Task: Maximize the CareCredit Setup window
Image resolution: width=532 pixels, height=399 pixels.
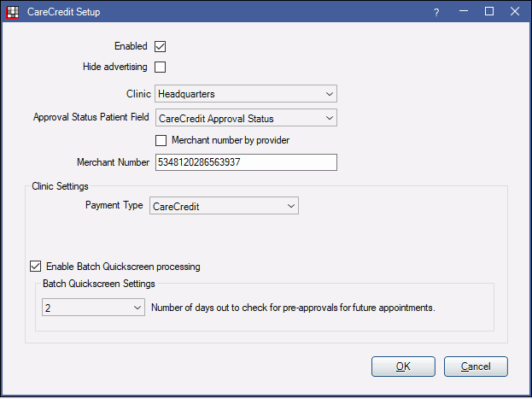Action: (489, 12)
